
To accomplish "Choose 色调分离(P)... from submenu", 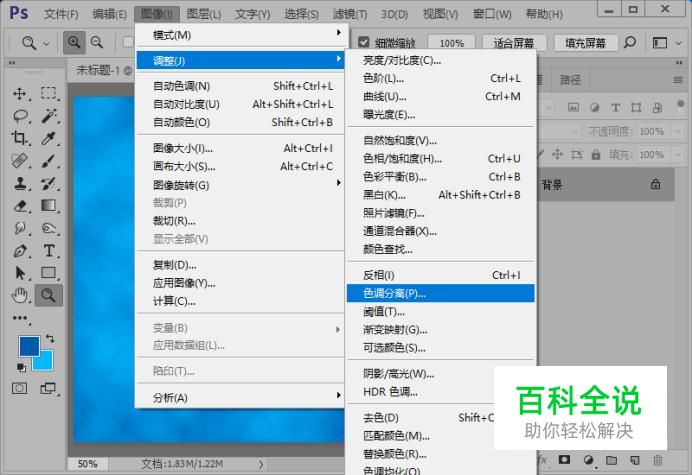I will (440, 294).
